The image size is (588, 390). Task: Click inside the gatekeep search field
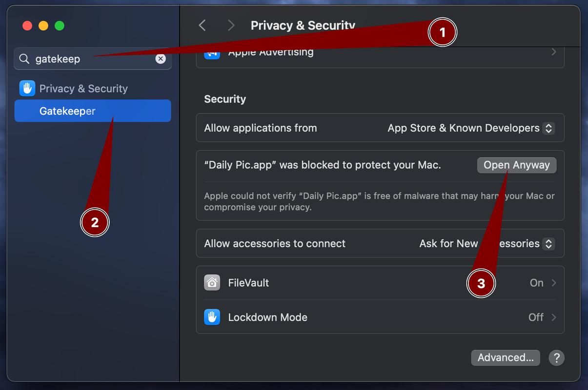(88, 59)
